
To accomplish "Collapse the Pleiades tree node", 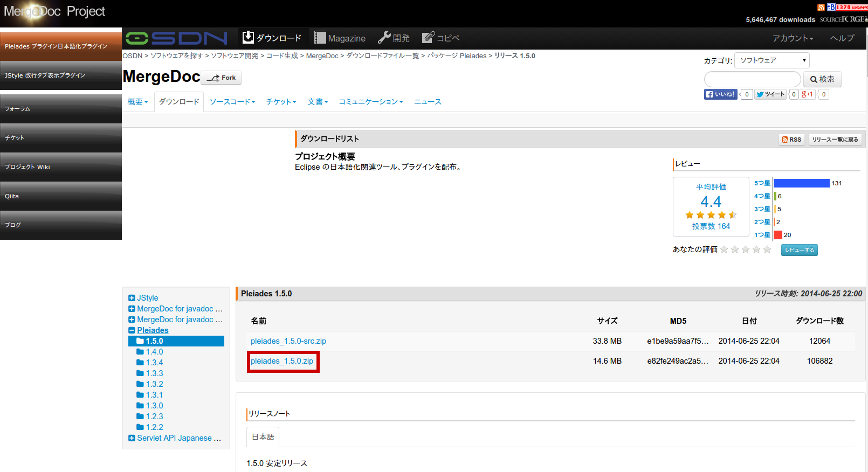I will point(132,330).
